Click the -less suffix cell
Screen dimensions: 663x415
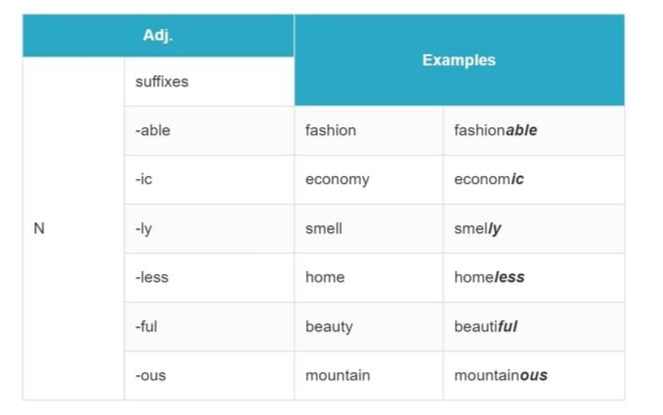(209, 278)
